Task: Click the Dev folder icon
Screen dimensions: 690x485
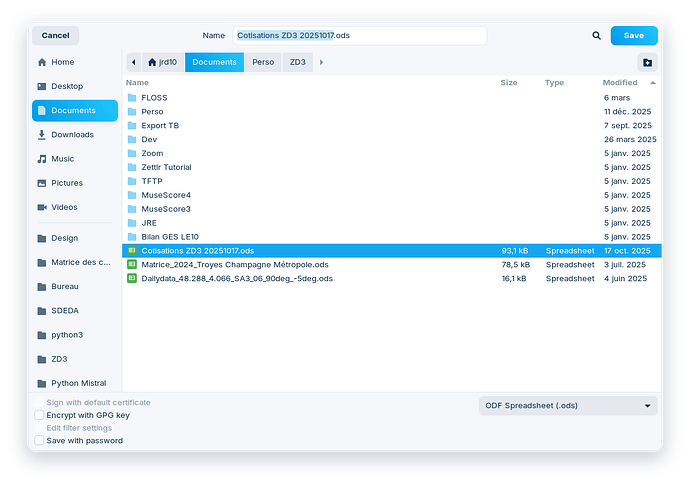Action: 132,140
